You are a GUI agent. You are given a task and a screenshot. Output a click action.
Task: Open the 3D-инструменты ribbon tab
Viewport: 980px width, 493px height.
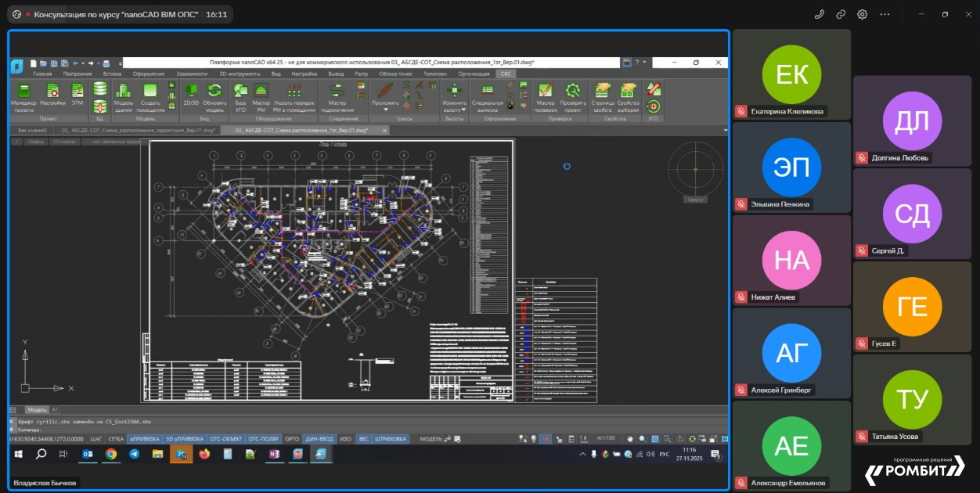click(x=240, y=74)
